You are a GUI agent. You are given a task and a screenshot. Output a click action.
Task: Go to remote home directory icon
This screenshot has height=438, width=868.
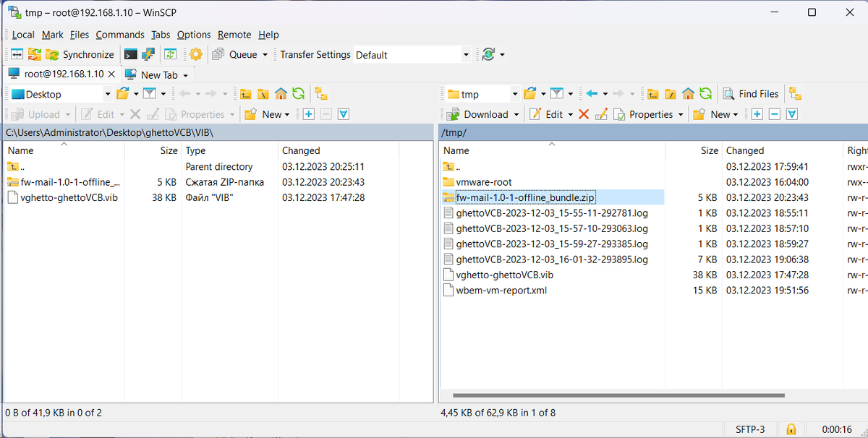tap(689, 94)
